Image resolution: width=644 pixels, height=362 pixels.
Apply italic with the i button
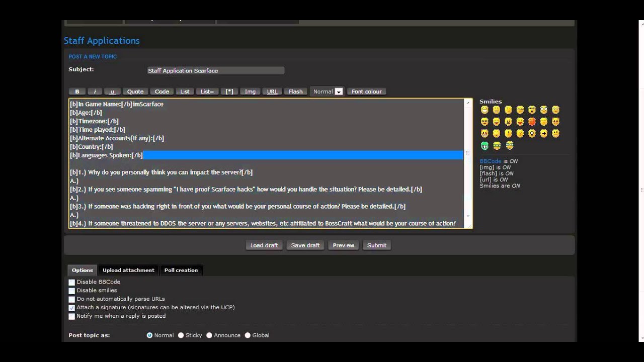(95, 92)
